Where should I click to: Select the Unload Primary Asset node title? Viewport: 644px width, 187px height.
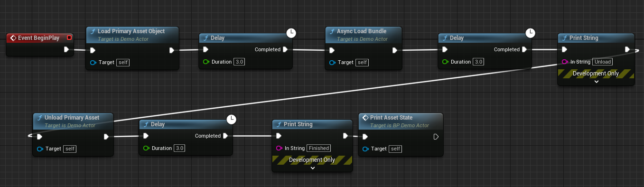pos(72,118)
